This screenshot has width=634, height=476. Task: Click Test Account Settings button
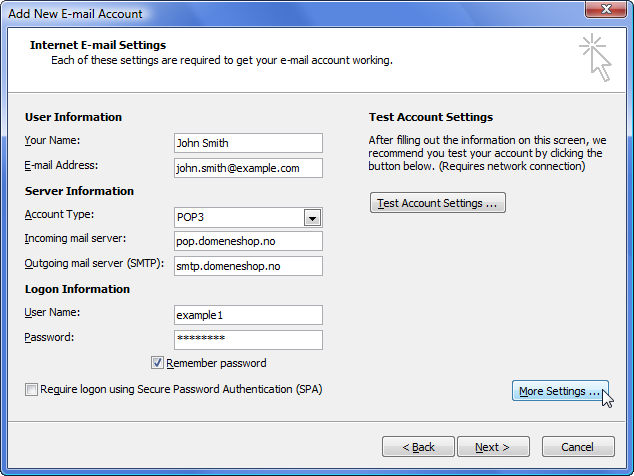437,203
